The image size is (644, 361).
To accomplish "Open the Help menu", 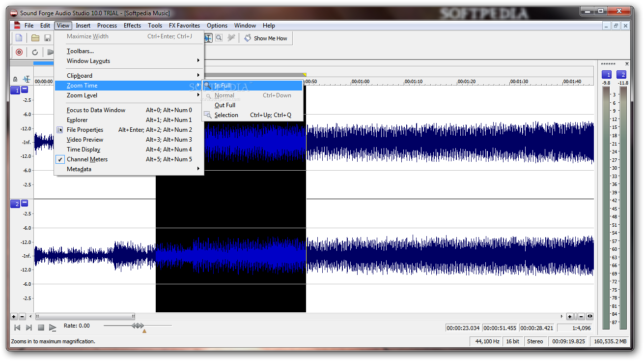I will pos(269,26).
